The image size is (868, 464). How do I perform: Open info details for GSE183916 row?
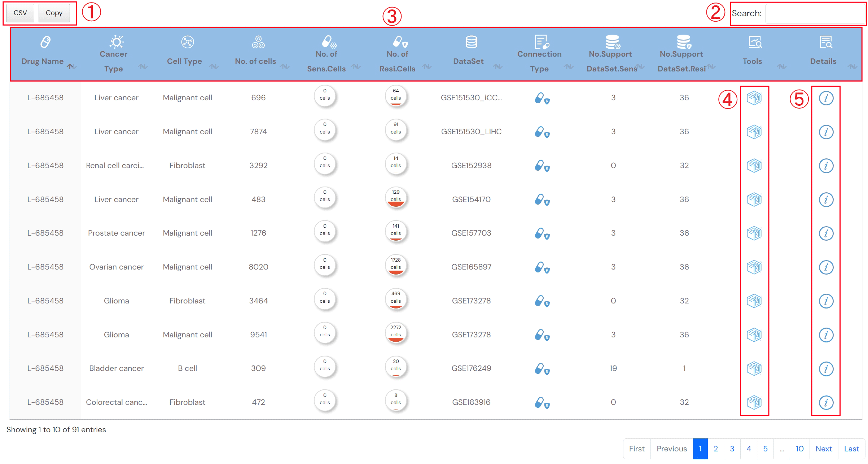826,402
